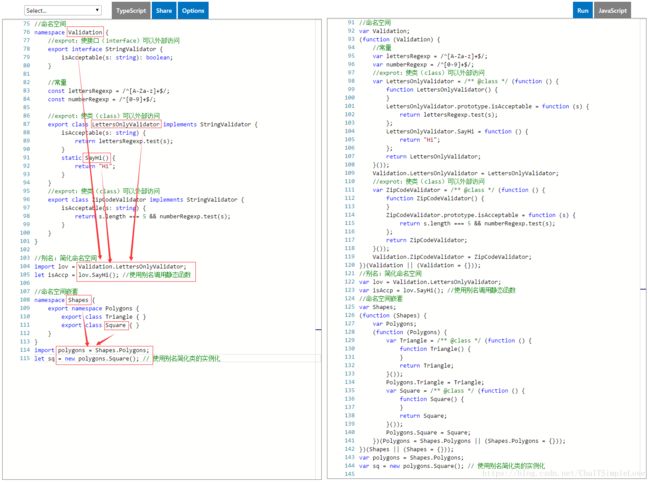The height and width of the screenshot is (482, 650).
Task: Click 'import polygons = Shapes.Polygons;' line
Action: point(92,350)
